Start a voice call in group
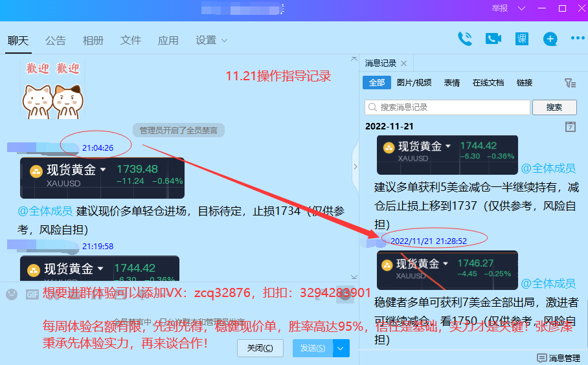This screenshot has height=365, width=588. click(x=465, y=39)
